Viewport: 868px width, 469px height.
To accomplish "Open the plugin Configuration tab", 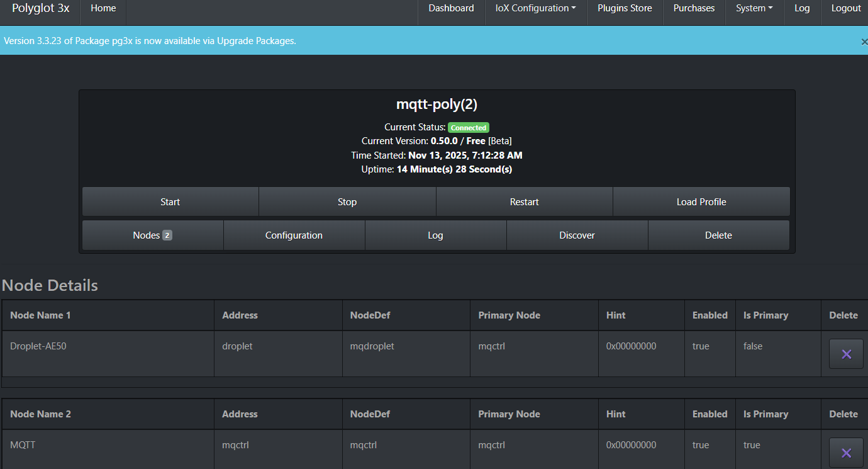I will [294, 235].
